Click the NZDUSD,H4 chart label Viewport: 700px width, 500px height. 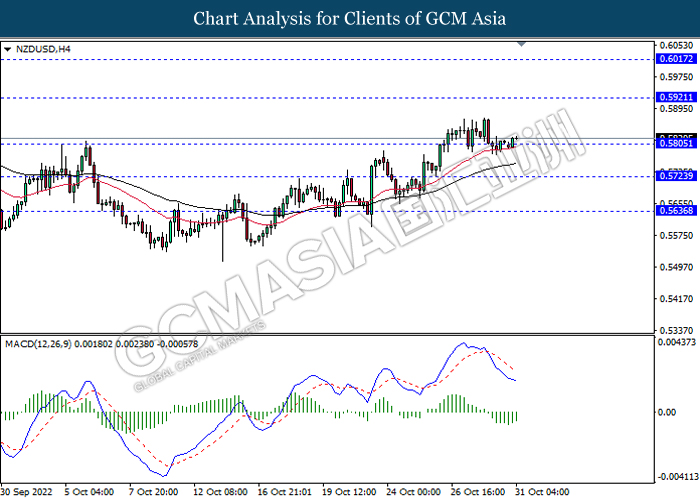(43, 49)
